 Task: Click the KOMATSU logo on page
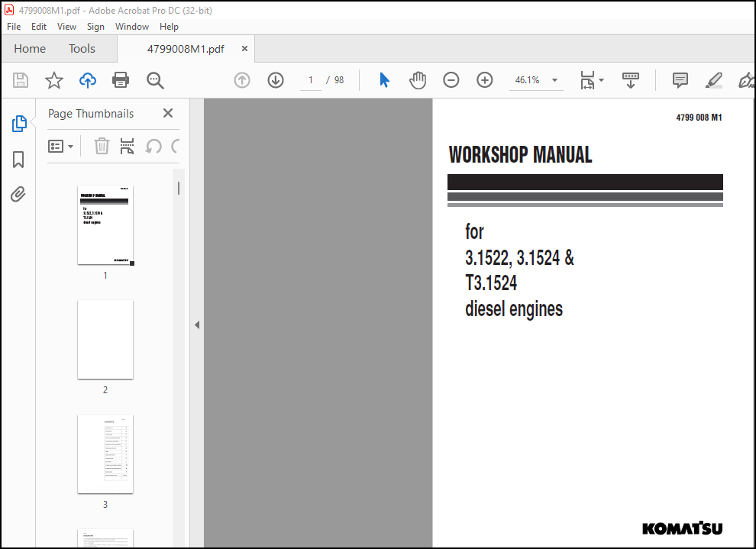point(682,528)
